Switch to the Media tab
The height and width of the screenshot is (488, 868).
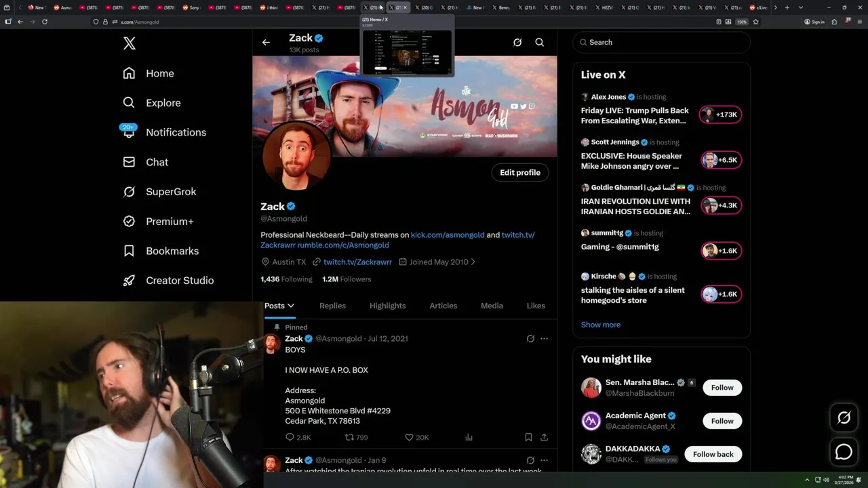click(x=492, y=306)
